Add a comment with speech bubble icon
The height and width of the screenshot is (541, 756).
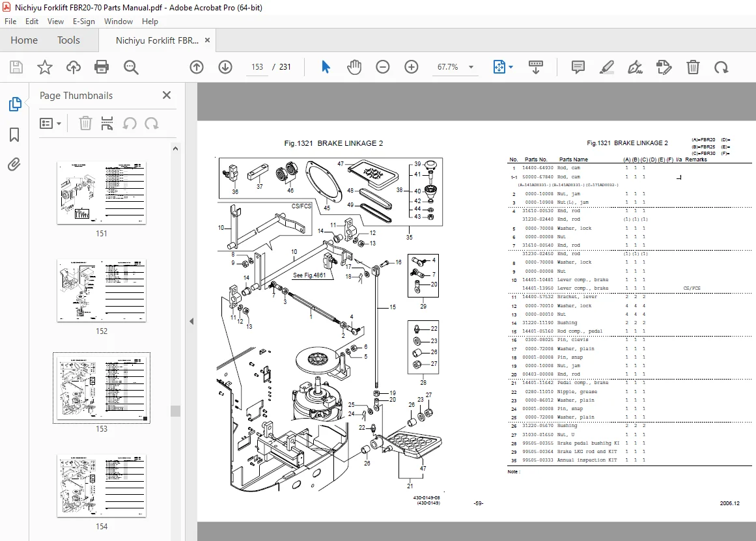point(578,67)
